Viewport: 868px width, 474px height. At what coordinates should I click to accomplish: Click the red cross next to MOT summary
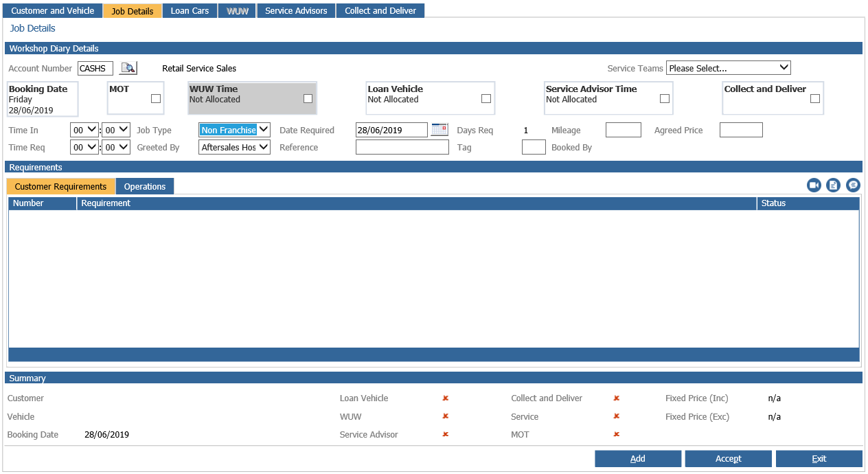pos(617,434)
